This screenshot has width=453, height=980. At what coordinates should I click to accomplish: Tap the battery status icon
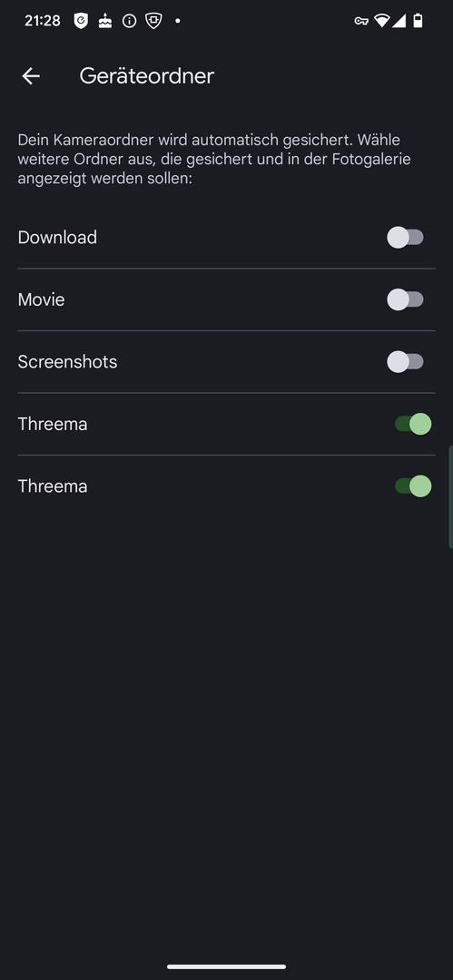(x=418, y=21)
